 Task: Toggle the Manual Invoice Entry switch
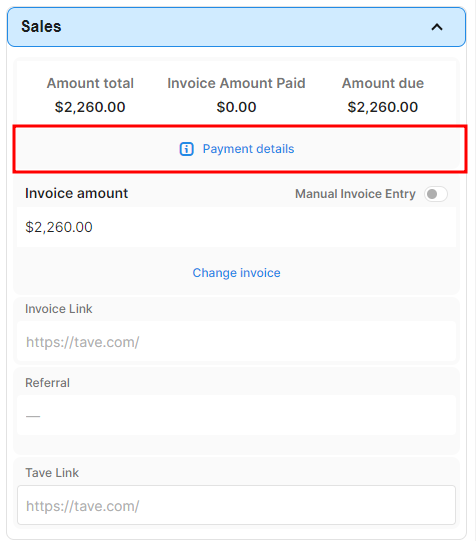click(x=436, y=194)
